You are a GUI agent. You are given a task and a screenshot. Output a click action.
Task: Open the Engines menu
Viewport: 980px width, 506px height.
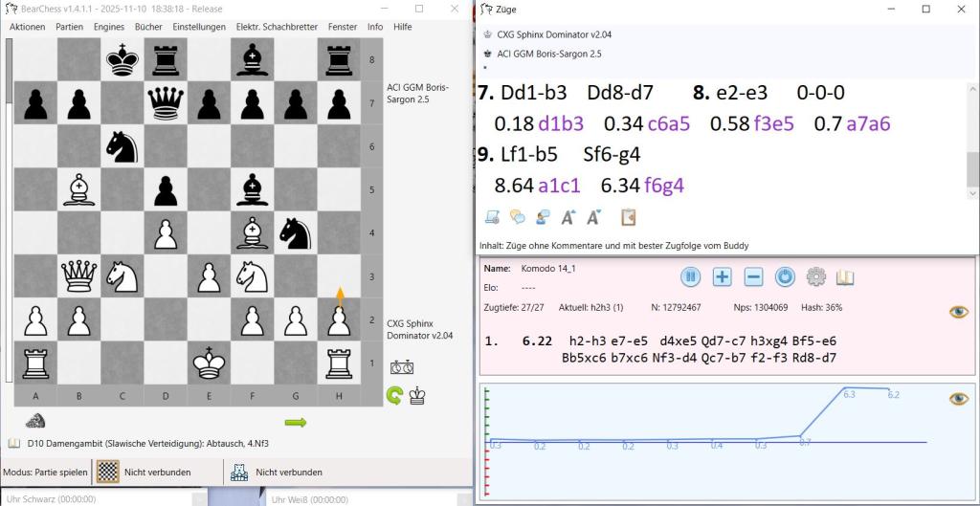click(109, 27)
